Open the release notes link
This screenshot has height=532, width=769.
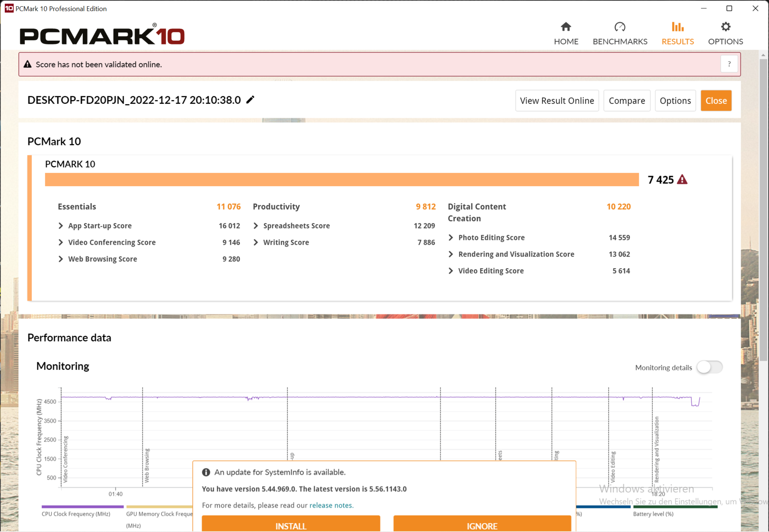click(x=331, y=505)
